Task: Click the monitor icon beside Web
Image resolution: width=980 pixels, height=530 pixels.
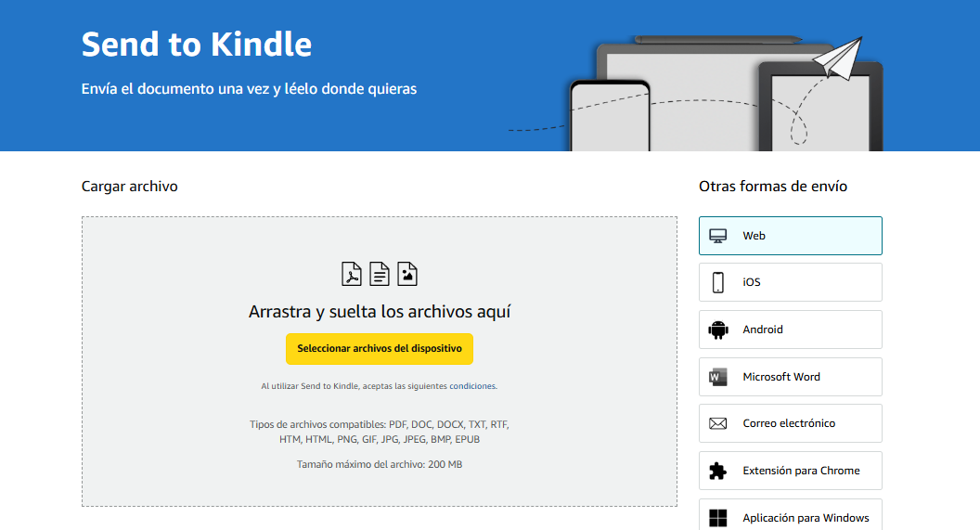Action: click(718, 236)
